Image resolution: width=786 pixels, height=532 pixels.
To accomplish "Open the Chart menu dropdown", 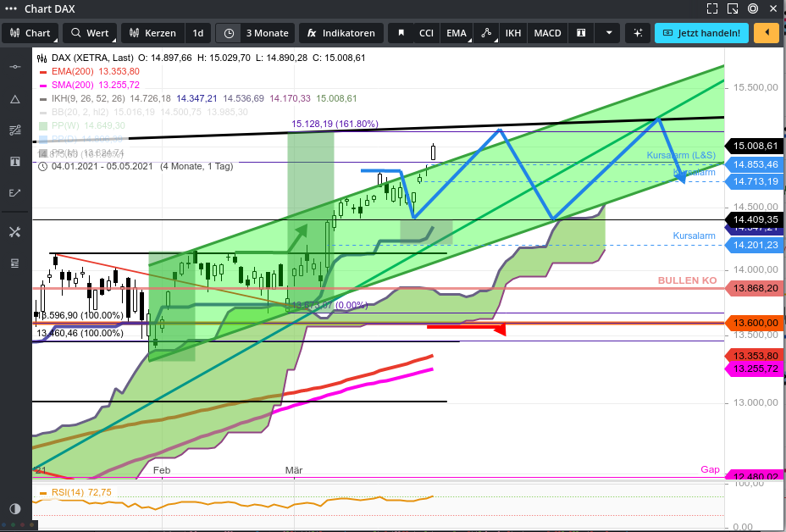I will [31, 33].
